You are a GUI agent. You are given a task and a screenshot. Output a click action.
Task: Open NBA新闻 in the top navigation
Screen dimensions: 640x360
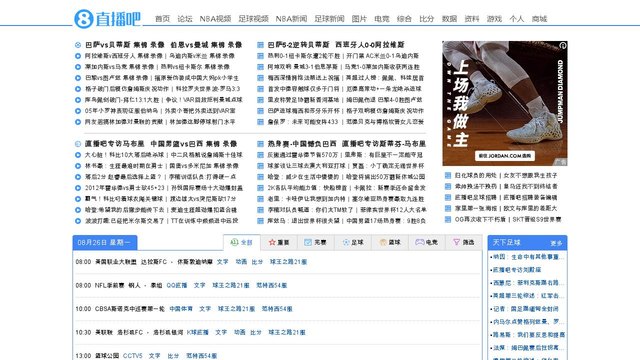291,19
